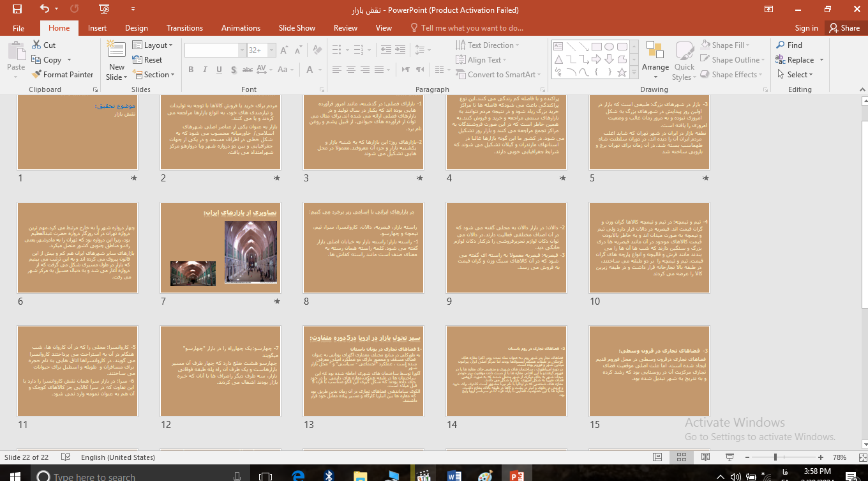This screenshot has width=868, height=481.
Task: Click the Format Painter brush icon
Action: coord(37,75)
